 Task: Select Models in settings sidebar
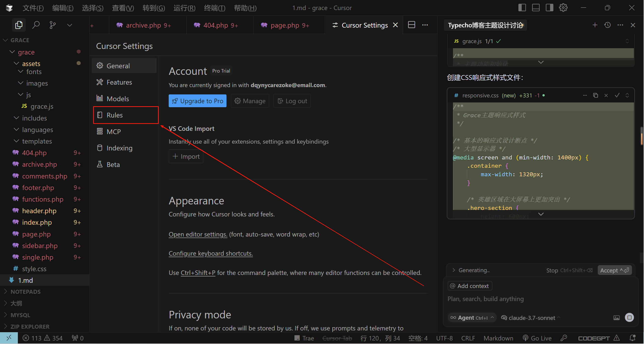click(x=124, y=99)
